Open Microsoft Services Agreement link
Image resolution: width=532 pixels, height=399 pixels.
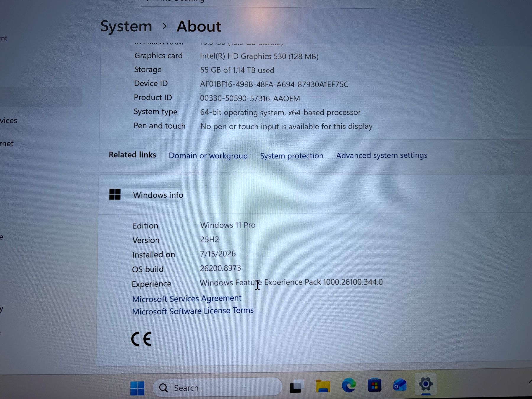187,299
